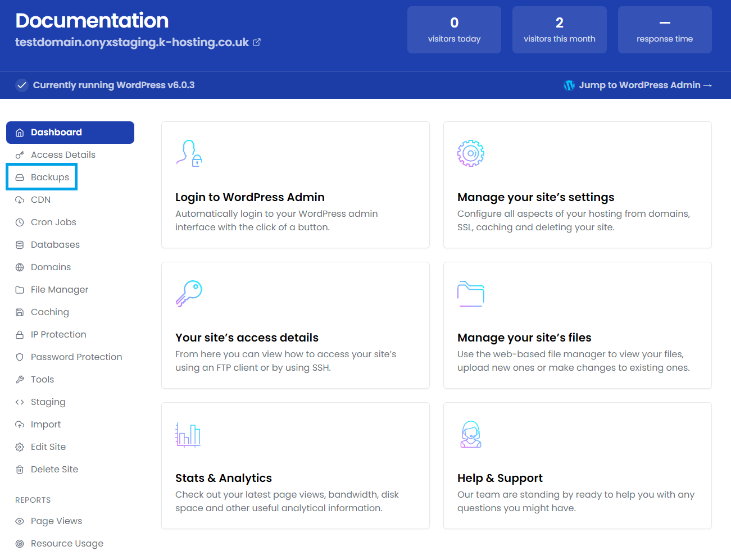731x560 pixels.
Task: Open the Delete Site trash icon
Action: pos(20,469)
